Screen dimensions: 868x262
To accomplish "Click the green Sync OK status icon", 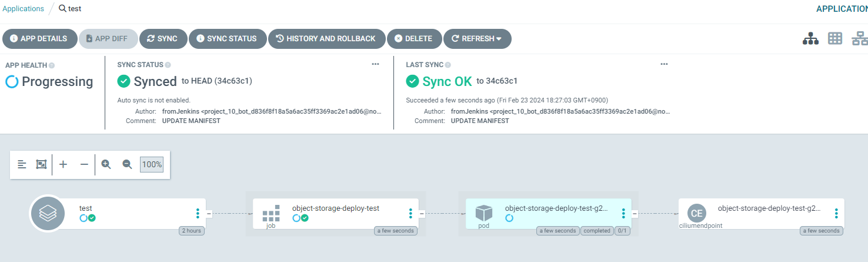I will pos(412,81).
